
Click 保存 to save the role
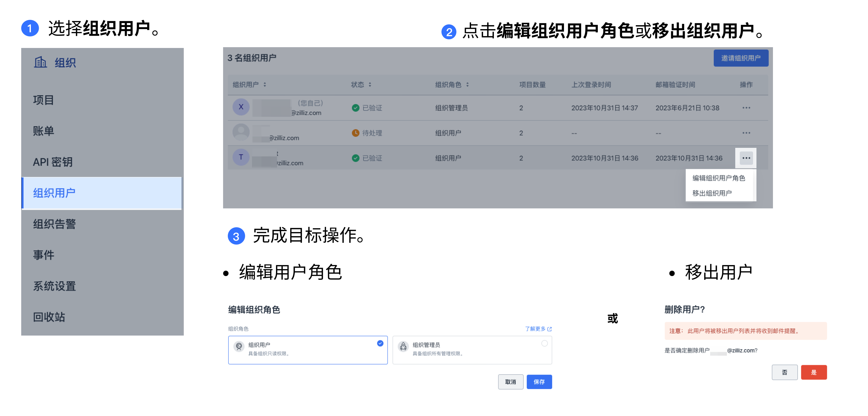point(539,382)
